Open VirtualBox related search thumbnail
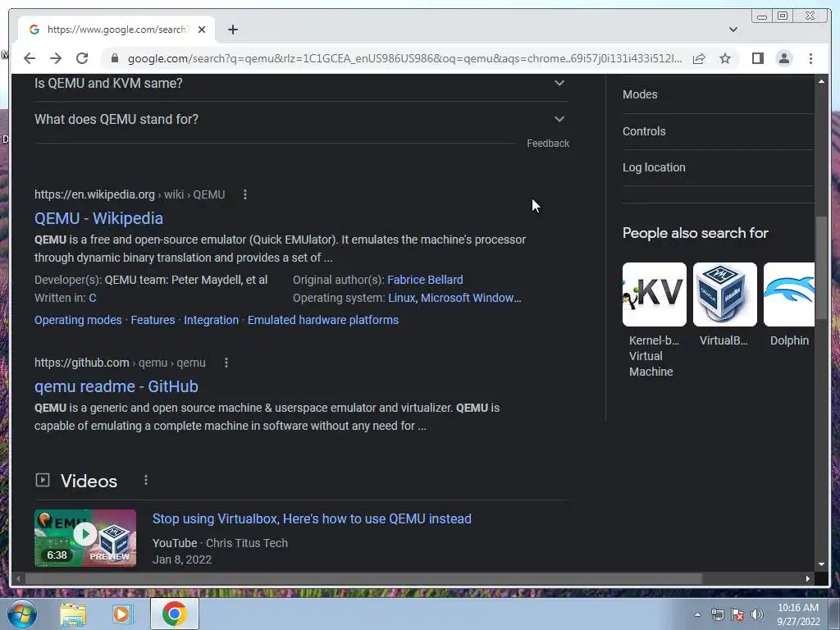840x630 pixels. [x=725, y=294]
